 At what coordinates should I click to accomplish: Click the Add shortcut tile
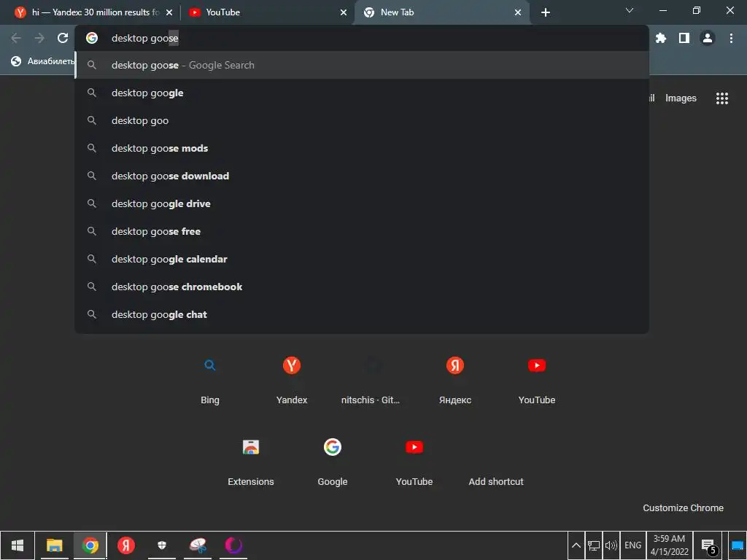(x=496, y=462)
